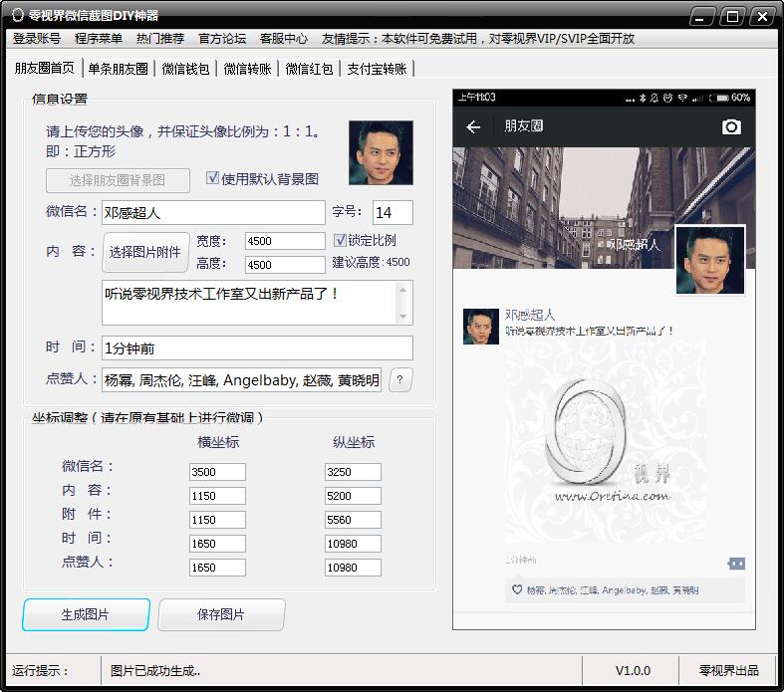Switch to the 支付宝转账 tab

tap(377, 69)
